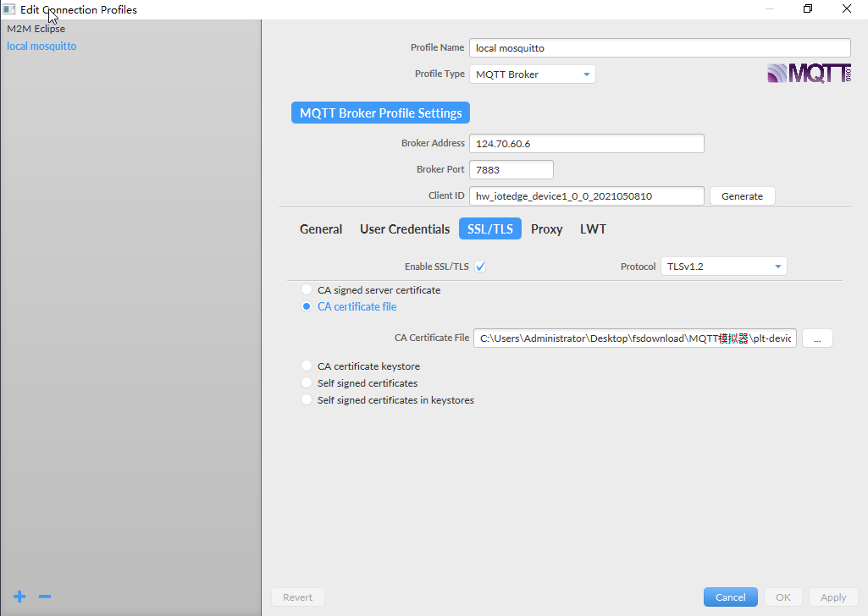Click the MQTT.org logo
The image size is (868, 616).
click(x=809, y=74)
